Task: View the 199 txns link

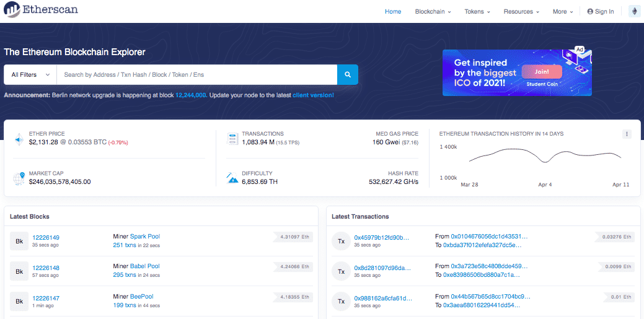Action: (x=125, y=305)
